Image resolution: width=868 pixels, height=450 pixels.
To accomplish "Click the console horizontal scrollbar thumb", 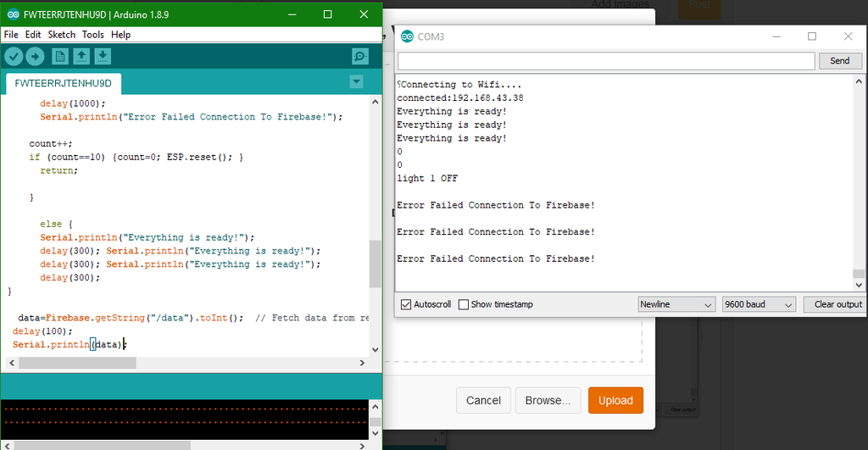I will point(103,446).
